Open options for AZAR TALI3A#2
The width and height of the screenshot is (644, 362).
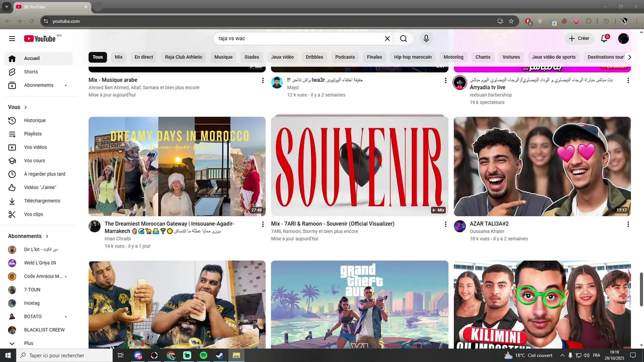point(628,224)
